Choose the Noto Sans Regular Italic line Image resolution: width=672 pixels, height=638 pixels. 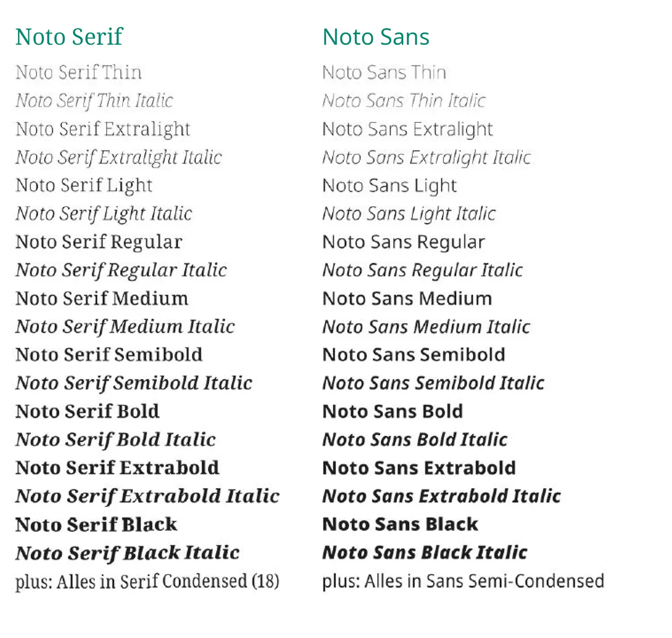point(422,270)
